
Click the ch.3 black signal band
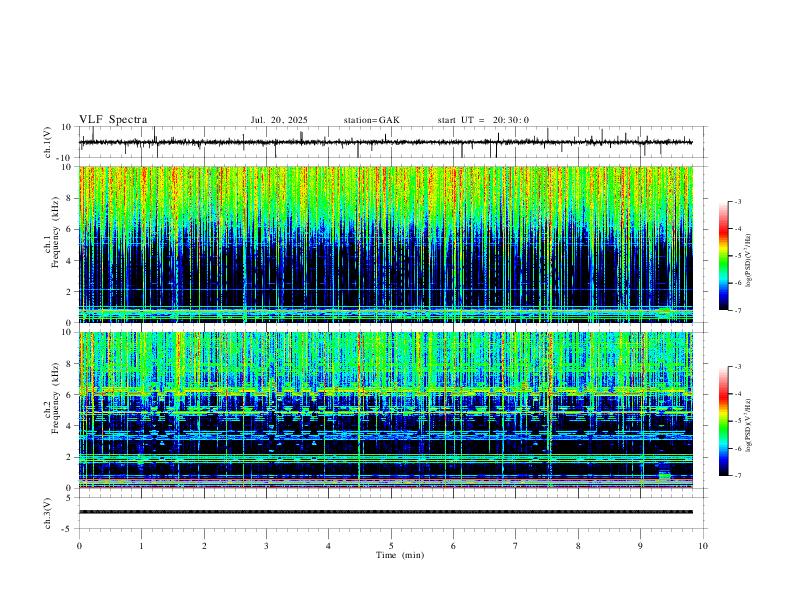click(385, 512)
